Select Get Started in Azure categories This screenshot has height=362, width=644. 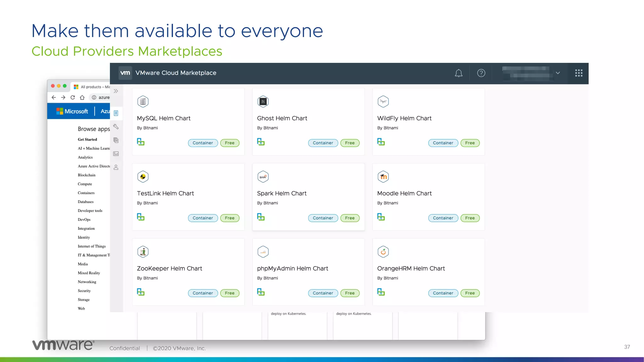(87, 140)
